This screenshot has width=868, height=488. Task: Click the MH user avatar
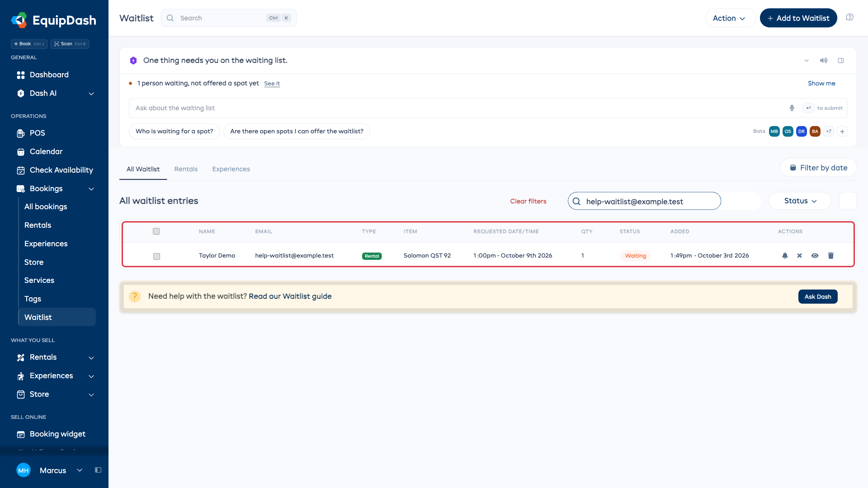24,470
